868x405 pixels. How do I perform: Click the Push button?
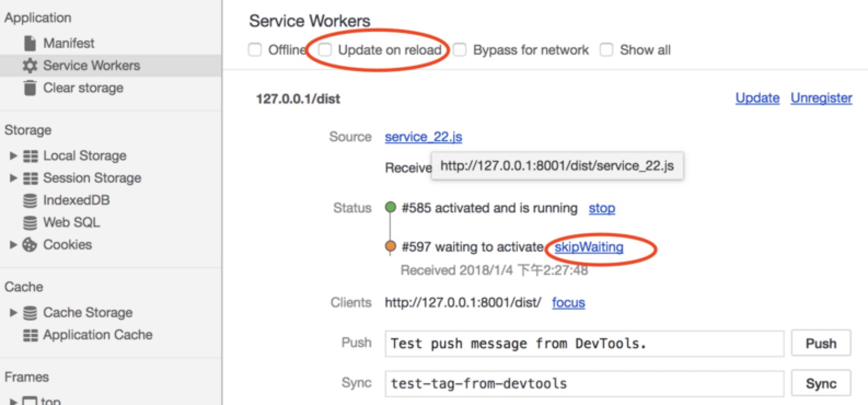[821, 343]
